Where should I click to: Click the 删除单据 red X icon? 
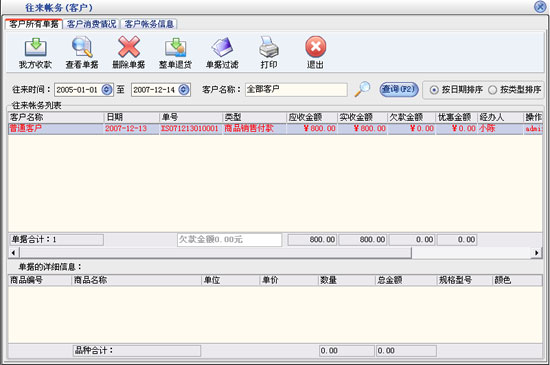pyautogui.click(x=129, y=47)
